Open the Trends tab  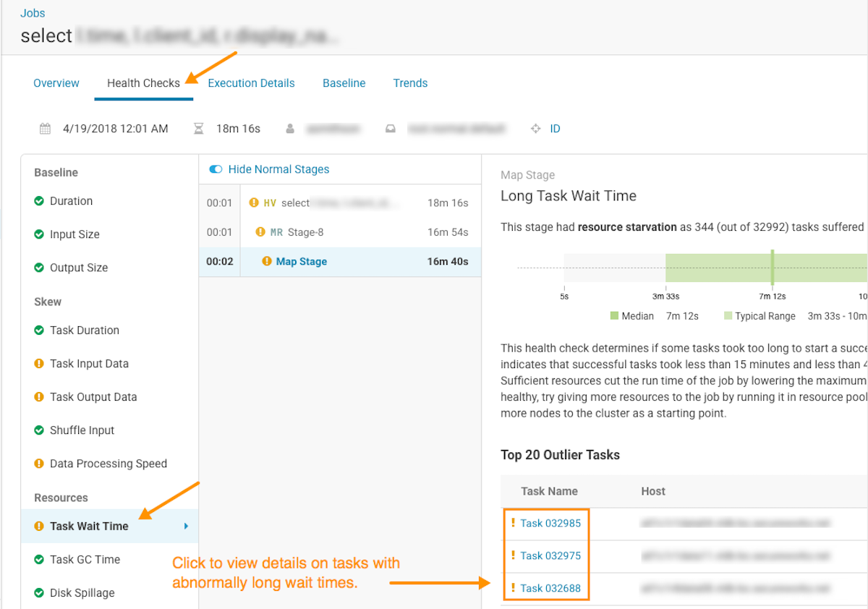[x=410, y=83]
